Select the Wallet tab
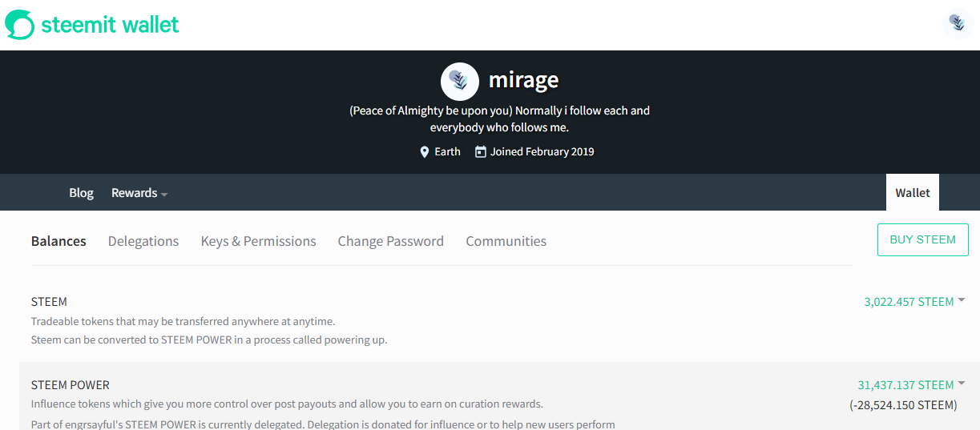980x430 pixels. point(913,192)
